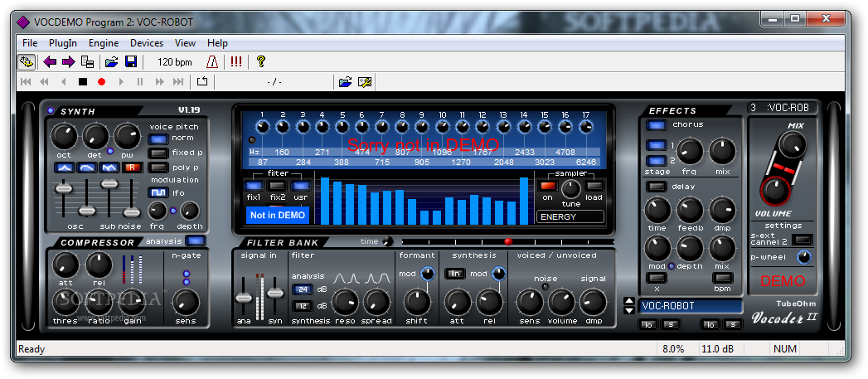Toggle the delay bpm sync button

point(723,278)
